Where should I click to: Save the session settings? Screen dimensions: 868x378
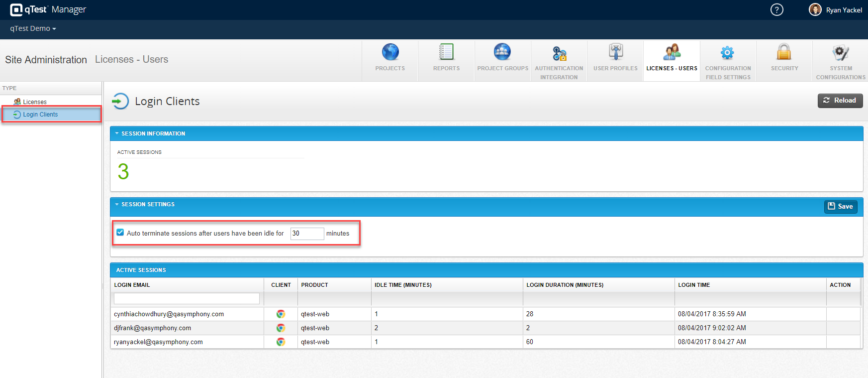840,207
